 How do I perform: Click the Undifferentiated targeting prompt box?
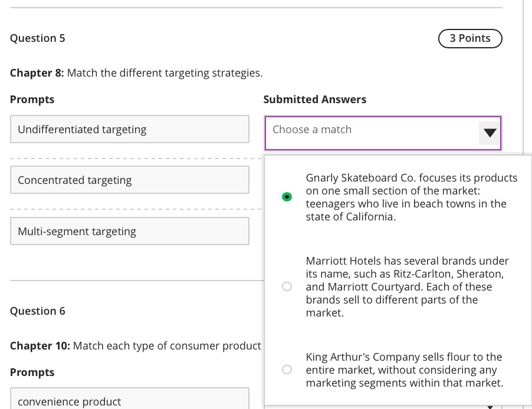(x=129, y=130)
